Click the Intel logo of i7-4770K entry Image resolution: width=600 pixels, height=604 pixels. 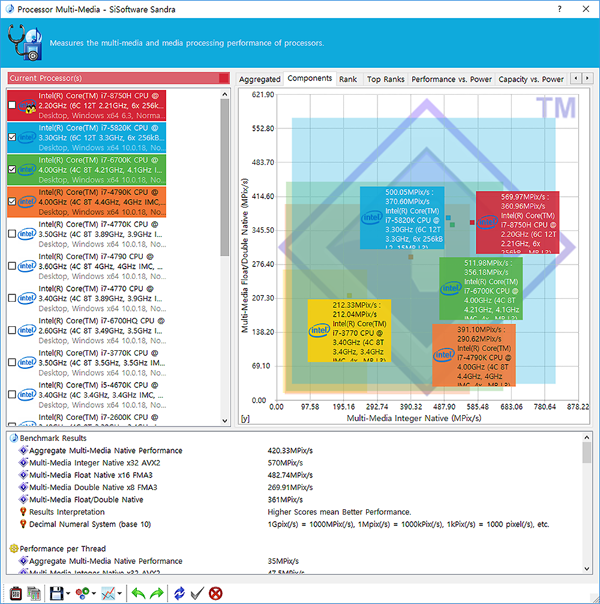point(27,234)
